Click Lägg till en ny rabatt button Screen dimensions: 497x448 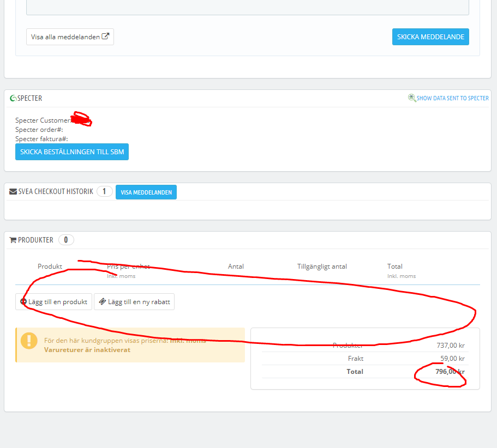(x=134, y=302)
